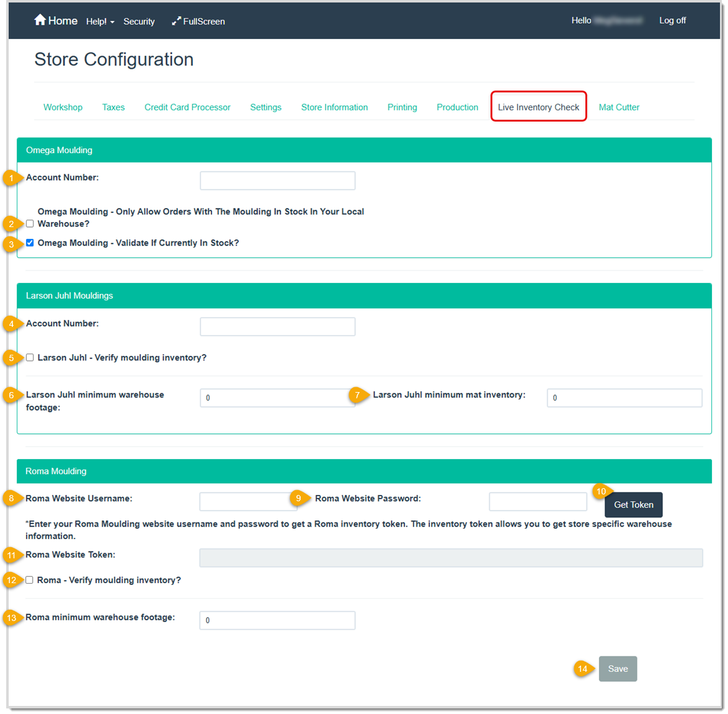The width and height of the screenshot is (728, 714).
Task: Open the Taxes tab
Action: [x=113, y=107]
